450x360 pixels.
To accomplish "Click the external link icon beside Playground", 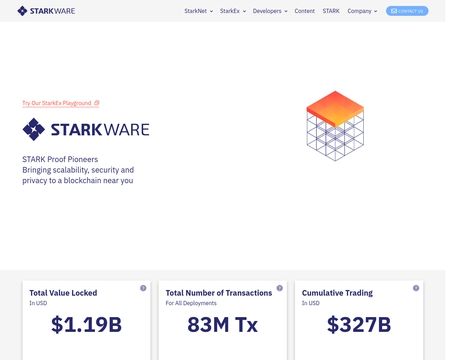I will coord(97,103).
